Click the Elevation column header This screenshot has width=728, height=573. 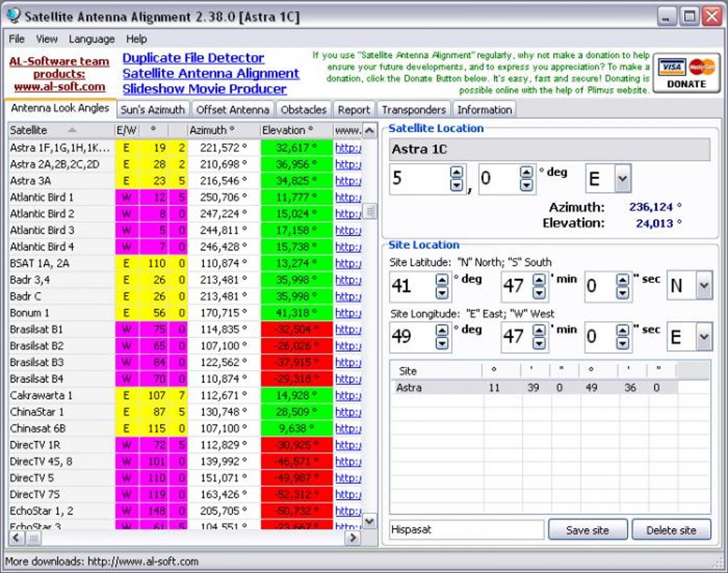click(295, 130)
